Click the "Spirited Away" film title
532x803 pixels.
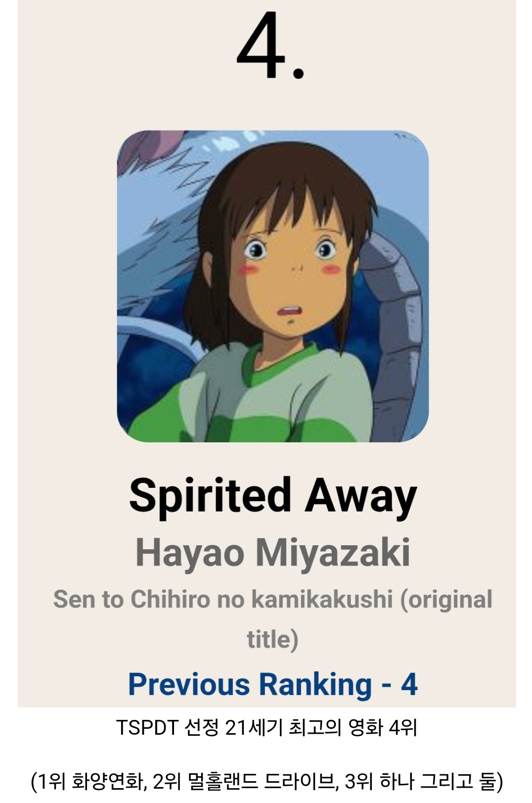(273, 496)
